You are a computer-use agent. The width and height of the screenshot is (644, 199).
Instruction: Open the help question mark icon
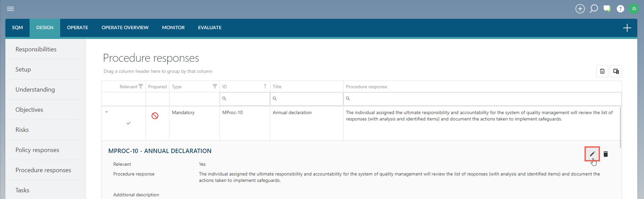point(620,9)
